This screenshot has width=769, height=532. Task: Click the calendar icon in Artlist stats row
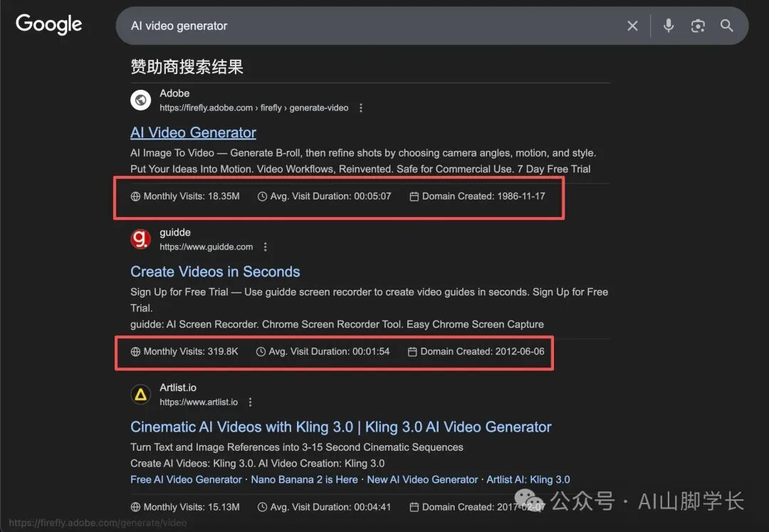point(414,507)
